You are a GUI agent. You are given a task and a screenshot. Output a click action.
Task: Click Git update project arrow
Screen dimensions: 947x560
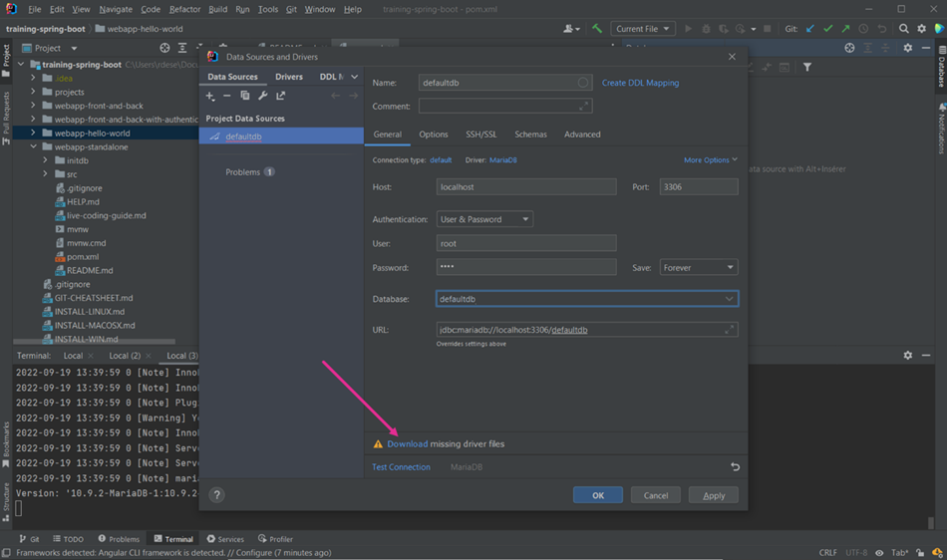click(x=810, y=28)
